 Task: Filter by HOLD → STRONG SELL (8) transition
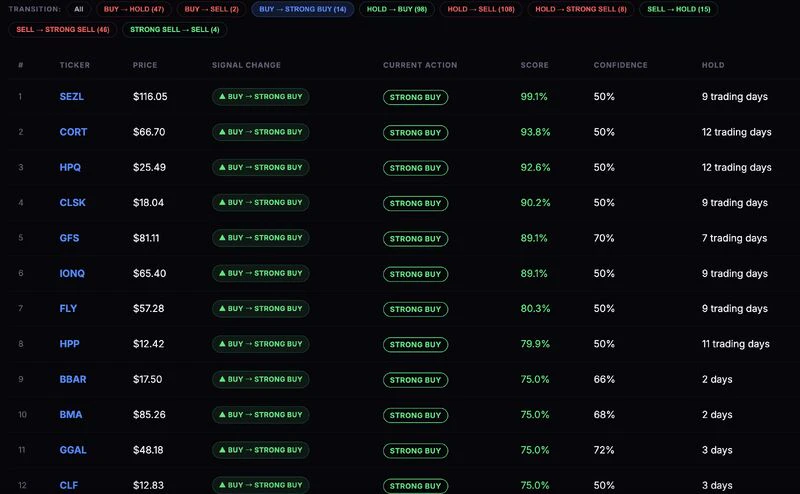tap(581, 9)
